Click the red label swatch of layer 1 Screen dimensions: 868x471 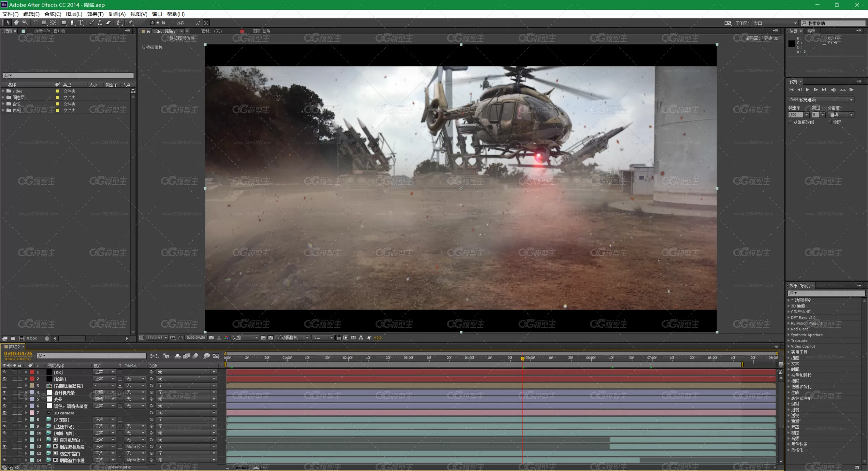(x=32, y=372)
